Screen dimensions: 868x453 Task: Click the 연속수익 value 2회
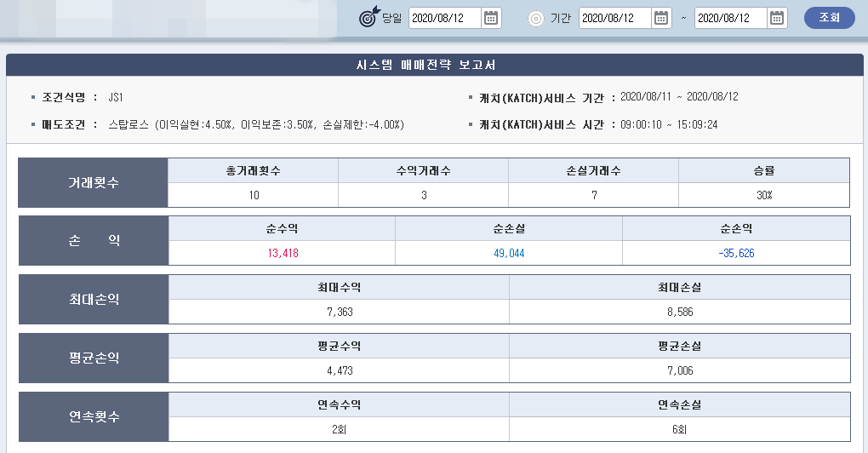pos(339,429)
